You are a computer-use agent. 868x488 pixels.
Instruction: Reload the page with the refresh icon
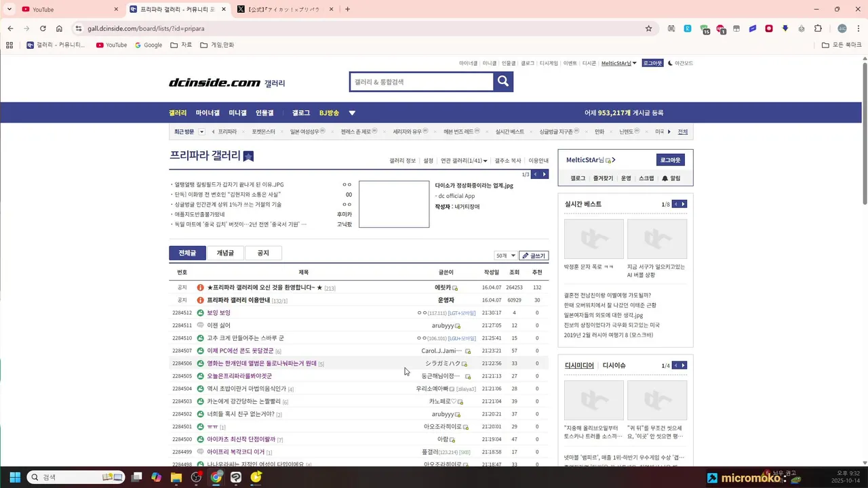[x=43, y=28]
